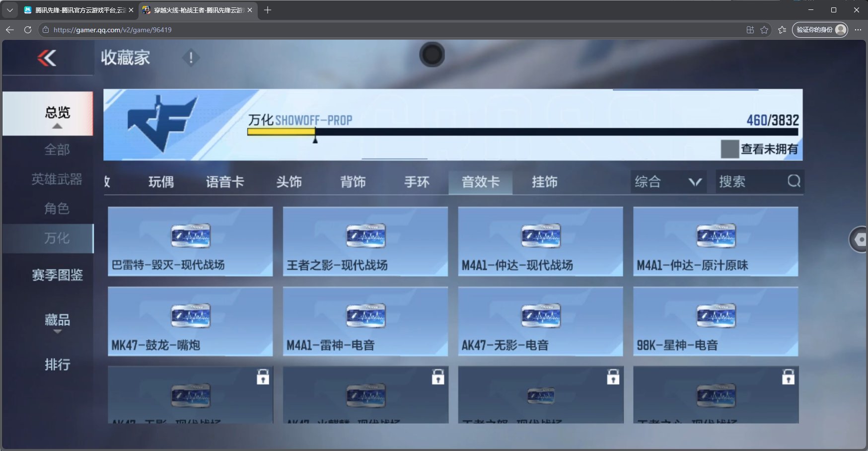
Task: Toggle the 查看未拥有 checkbox
Action: [x=729, y=149]
